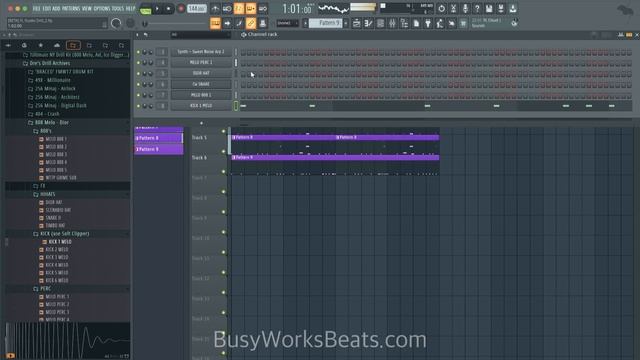640x360 pixels.
Task: Toggle the highlighted link/multilink icon
Action: click(x=251, y=23)
